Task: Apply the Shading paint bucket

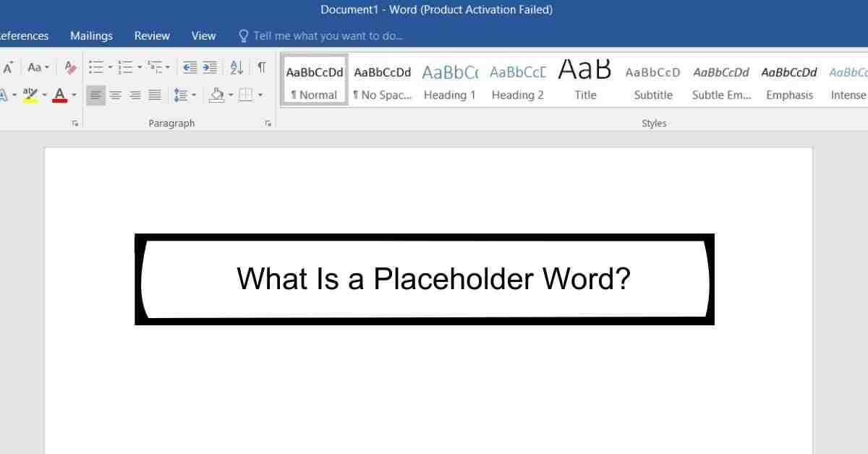Action: click(x=216, y=95)
